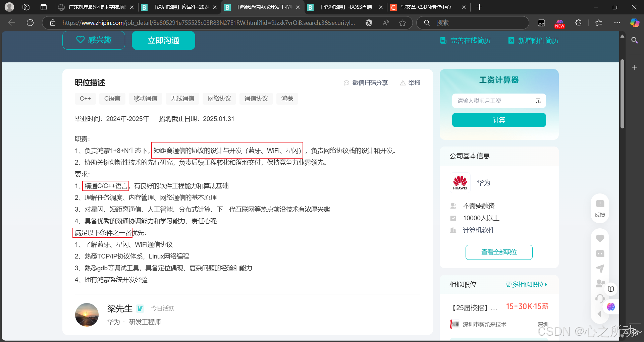The image size is (644, 342).
Task: Close the 鸿蒙通信协议开发工程 tab
Action: click(298, 7)
